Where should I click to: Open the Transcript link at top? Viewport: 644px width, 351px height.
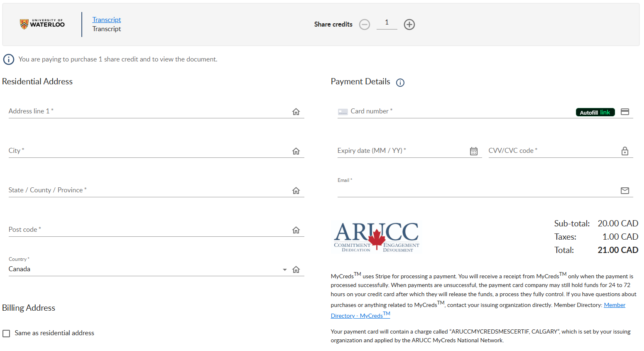pos(106,20)
